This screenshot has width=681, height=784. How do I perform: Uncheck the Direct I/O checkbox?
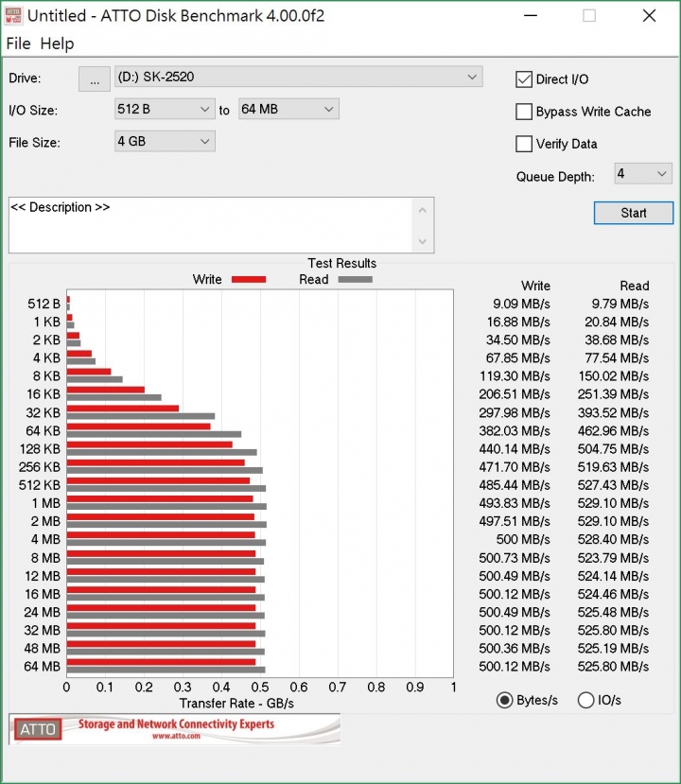coord(523,79)
